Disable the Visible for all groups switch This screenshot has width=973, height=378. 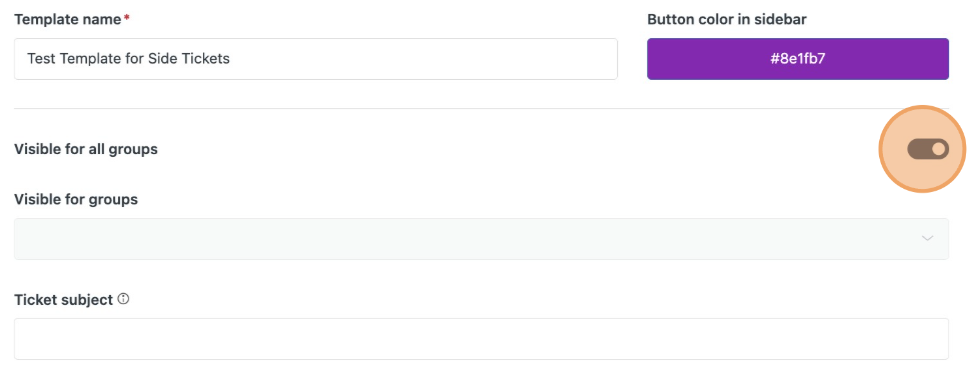(928, 149)
